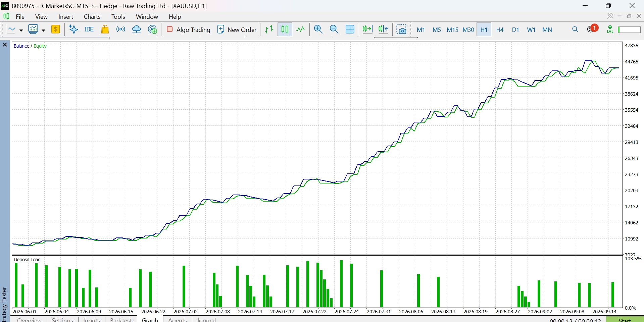Open the VPS cloud hosting icon
Image resolution: width=644 pixels, height=322 pixels.
coord(137,30)
